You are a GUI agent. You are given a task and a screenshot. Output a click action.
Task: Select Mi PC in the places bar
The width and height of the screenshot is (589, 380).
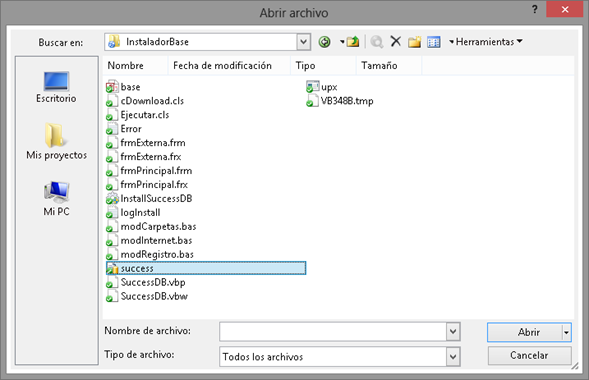coord(56,199)
